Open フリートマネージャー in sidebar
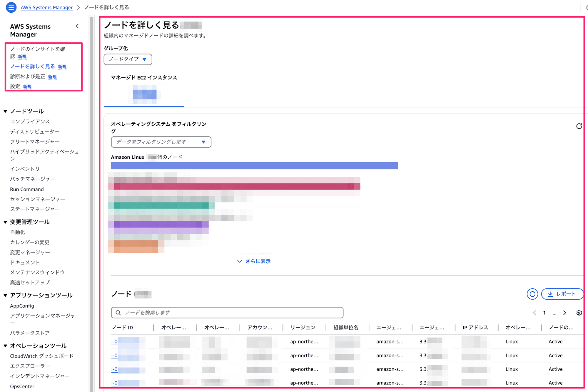588x392 pixels. (x=35, y=142)
